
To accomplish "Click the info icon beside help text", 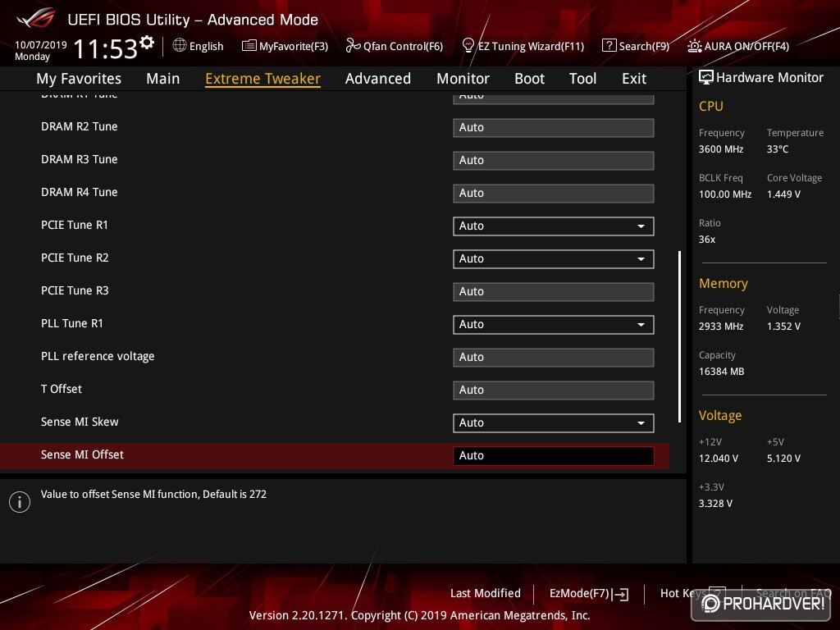I will tap(20, 502).
